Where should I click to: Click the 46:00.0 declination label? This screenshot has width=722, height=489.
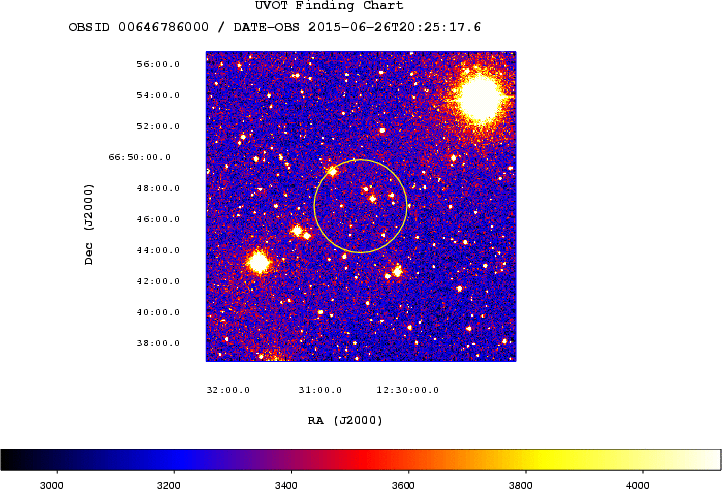(x=158, y=219)
